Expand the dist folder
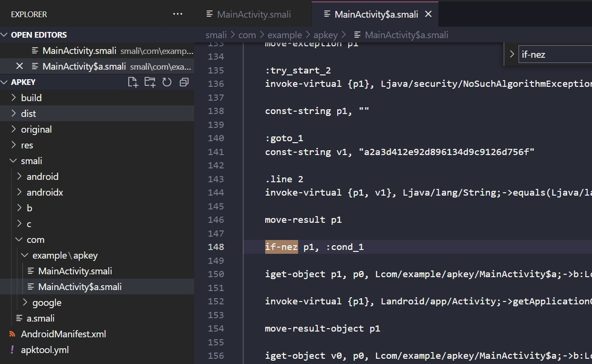This screenshot has height=364, width=592. [28, 113]
